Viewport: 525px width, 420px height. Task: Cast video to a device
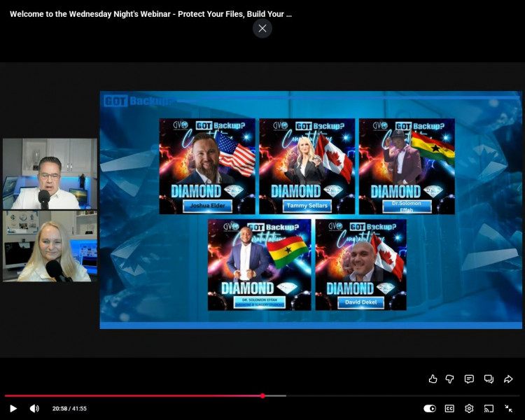(489, 409)
